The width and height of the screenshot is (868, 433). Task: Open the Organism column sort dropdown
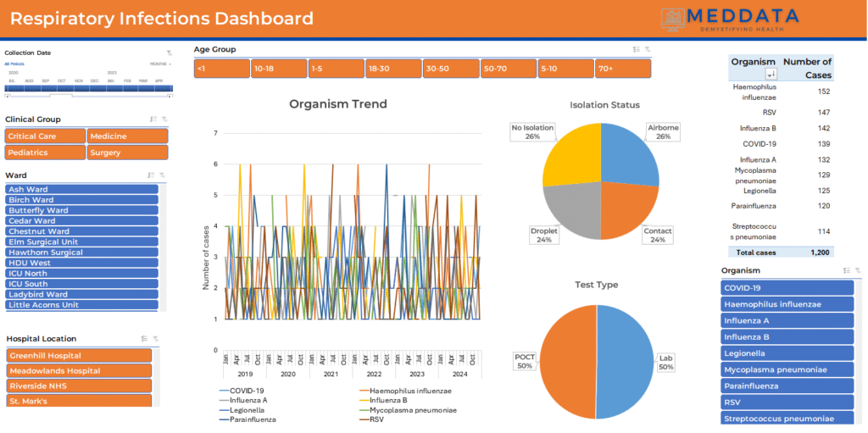(771, 75)
